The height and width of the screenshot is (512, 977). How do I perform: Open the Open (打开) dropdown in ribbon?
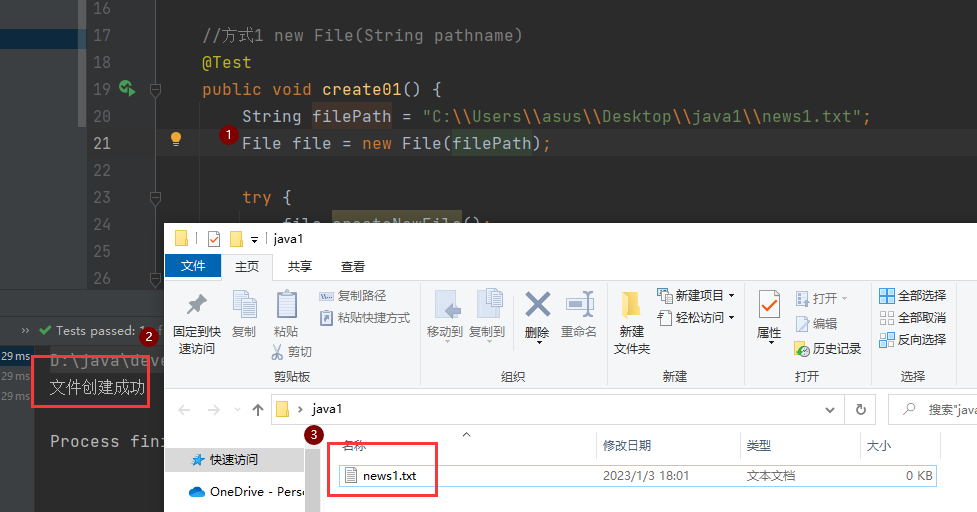pos(822,298)
